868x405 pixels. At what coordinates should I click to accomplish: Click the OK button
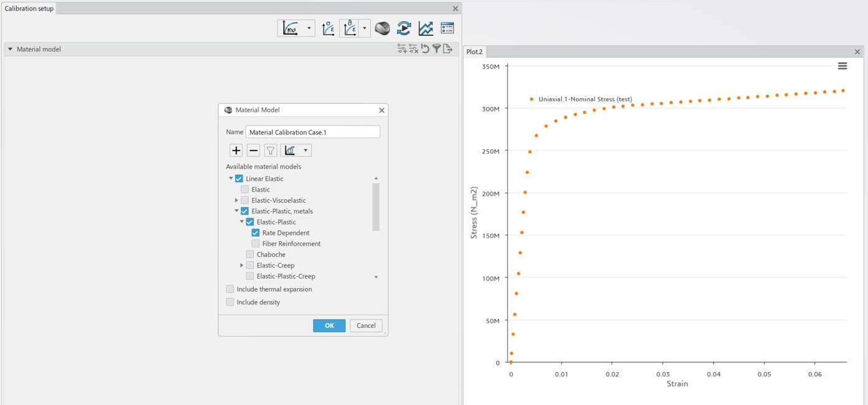329,325
